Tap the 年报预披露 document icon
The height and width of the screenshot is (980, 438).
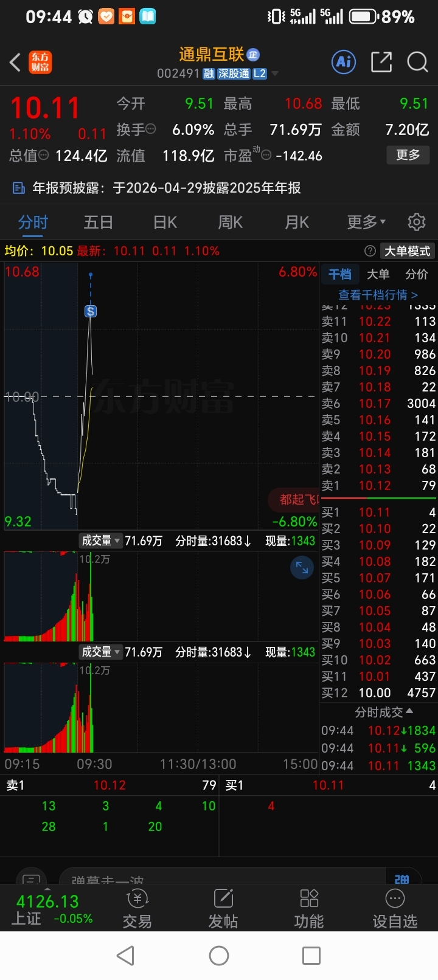click(19, 188)
